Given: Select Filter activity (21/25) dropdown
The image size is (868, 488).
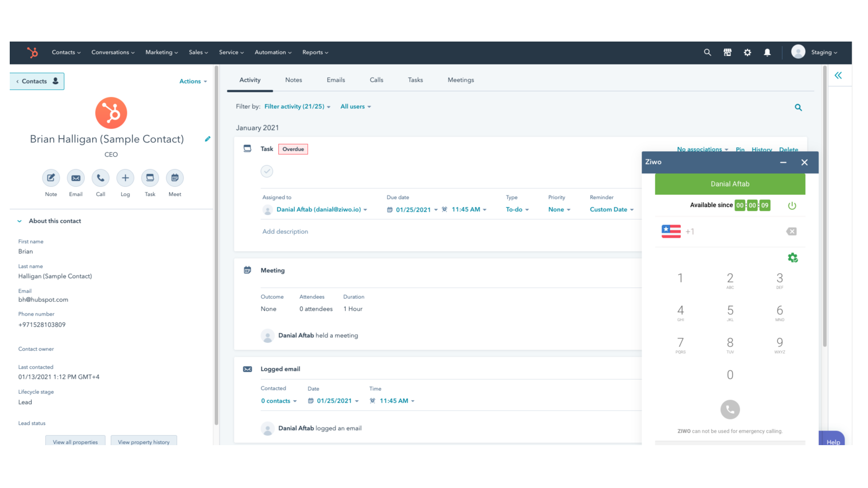Looking at the screenshot, I should click(297, 106).
